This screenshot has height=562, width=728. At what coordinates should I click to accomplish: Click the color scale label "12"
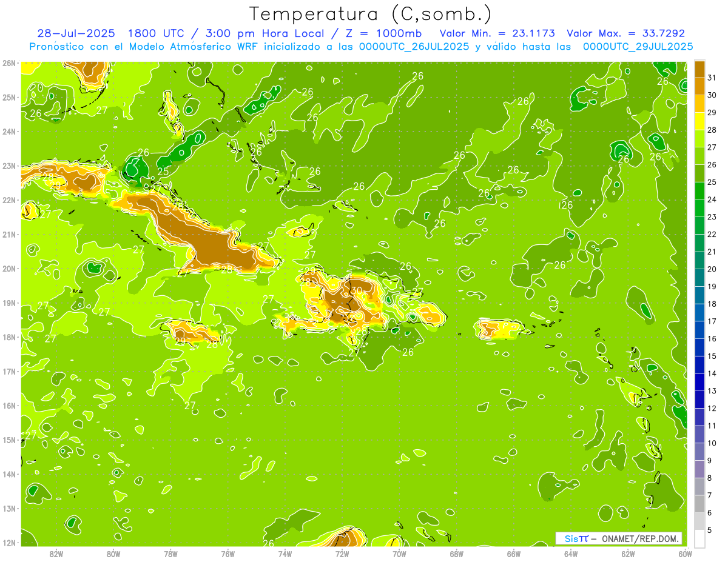(712, 408)
